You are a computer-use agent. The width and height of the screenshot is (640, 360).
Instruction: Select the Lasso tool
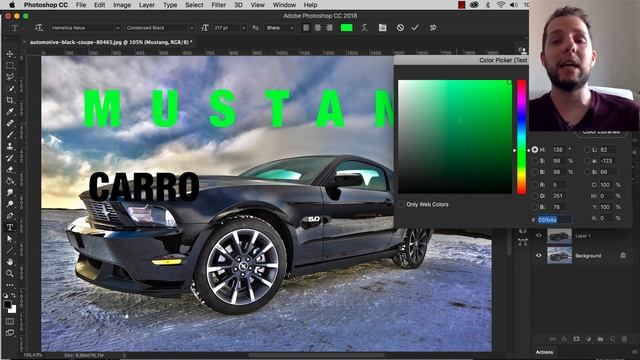10,77
